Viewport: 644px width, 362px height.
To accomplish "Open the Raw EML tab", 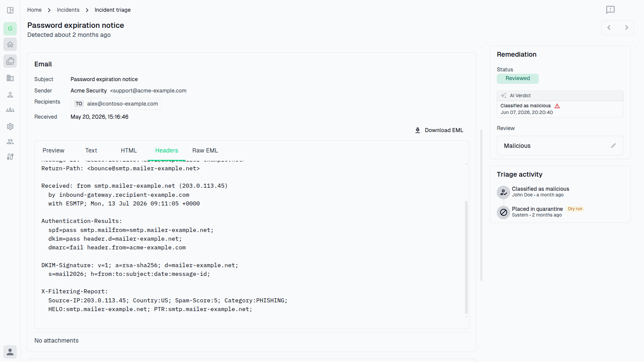I will tap(205, 150).
